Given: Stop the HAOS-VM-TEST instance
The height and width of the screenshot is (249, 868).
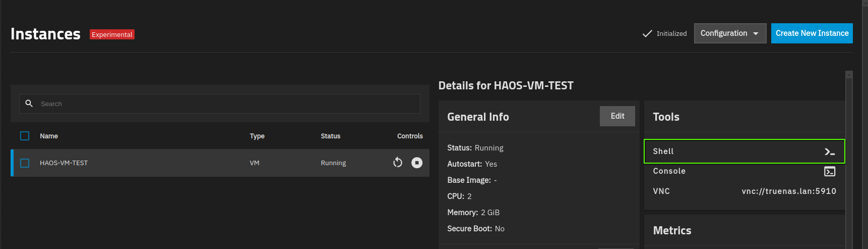Looking at the screenshot, I should [417, 163].
